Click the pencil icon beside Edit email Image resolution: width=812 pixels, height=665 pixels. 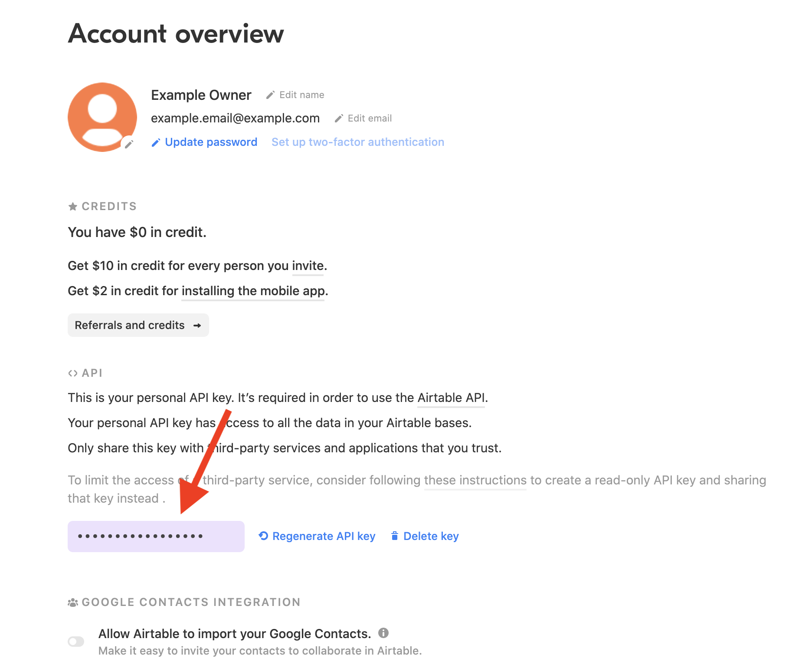pos(339,119)
